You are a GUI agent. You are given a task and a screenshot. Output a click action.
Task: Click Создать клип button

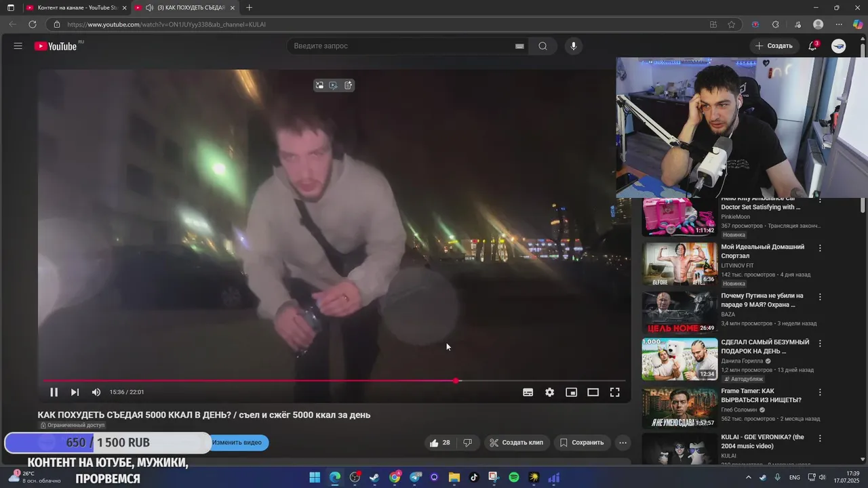(516, 443)
